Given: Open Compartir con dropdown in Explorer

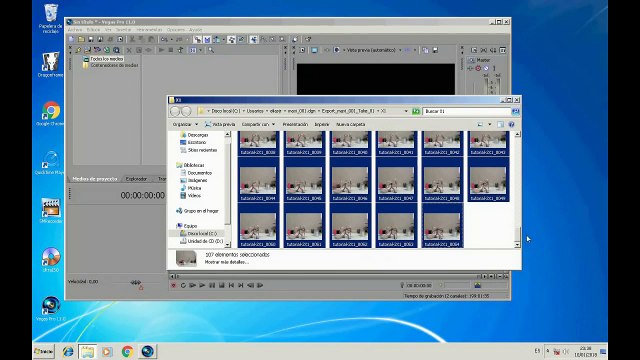Looking at the screenshot, I should (258, 124).
